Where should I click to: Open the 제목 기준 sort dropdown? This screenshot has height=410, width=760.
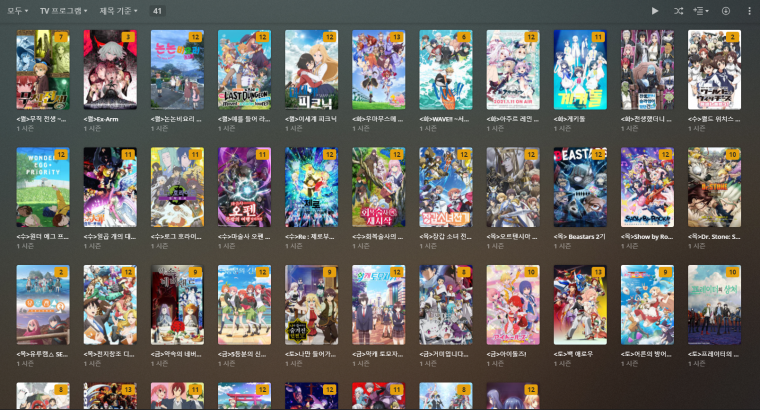(x=119, y=11)
